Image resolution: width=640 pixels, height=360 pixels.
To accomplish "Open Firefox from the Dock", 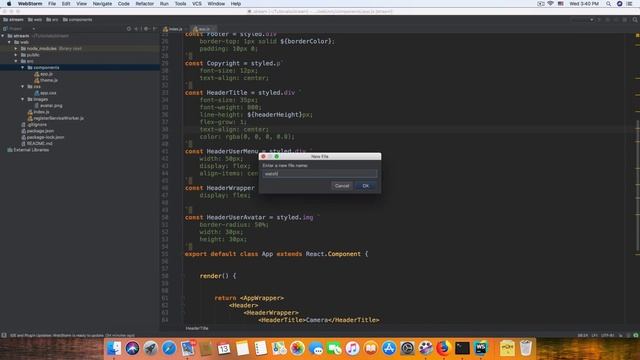I will pos(443,348).
